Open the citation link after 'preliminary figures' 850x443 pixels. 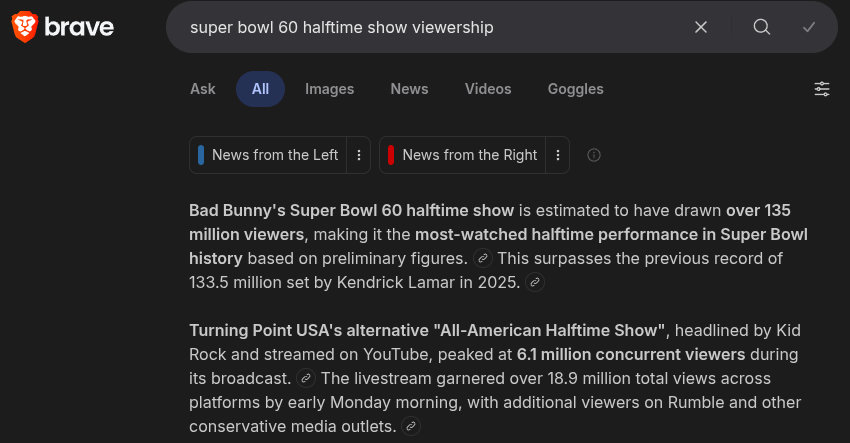point(483,259)
